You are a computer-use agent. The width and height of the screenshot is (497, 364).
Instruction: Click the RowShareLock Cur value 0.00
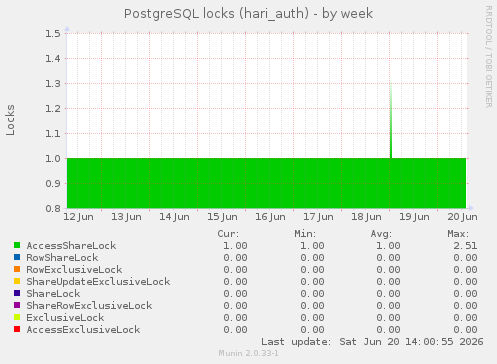click(x=235, y=258)
